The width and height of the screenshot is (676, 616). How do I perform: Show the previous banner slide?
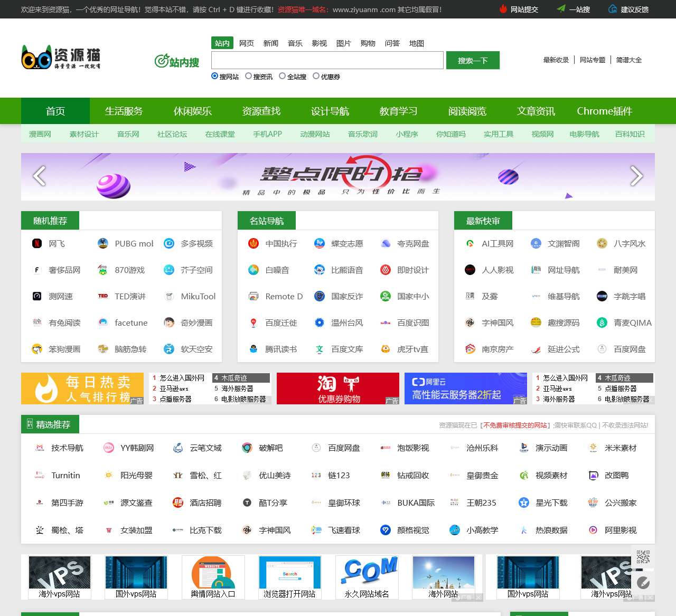click(39, 176)
